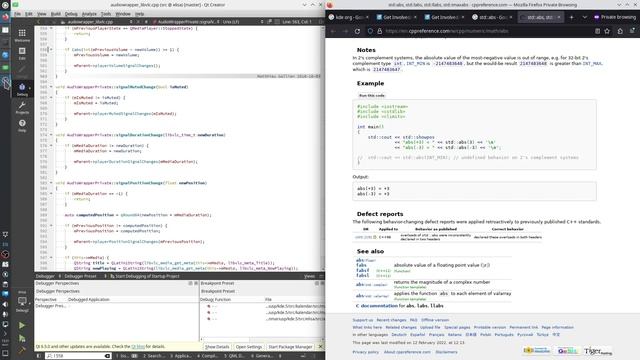Image resolution: width=640 pixels, height=360 pixels.
Task: Click Show Details on the update bar
Action: tap(217, 347)
